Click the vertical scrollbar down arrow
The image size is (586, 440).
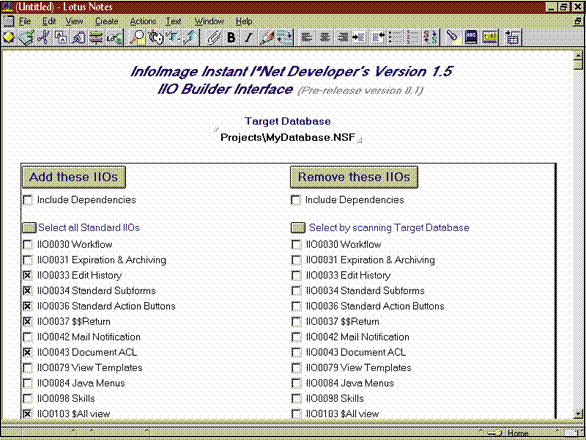[x=578, y=413]
